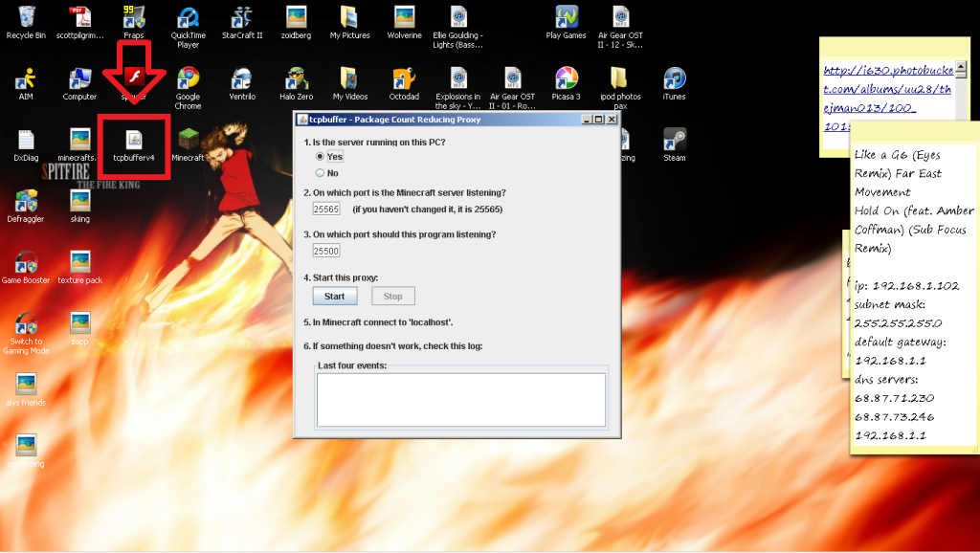Viewport: 980px width, 553px height.
Task: Select the No radio button
Action: [x=321, y=173]
